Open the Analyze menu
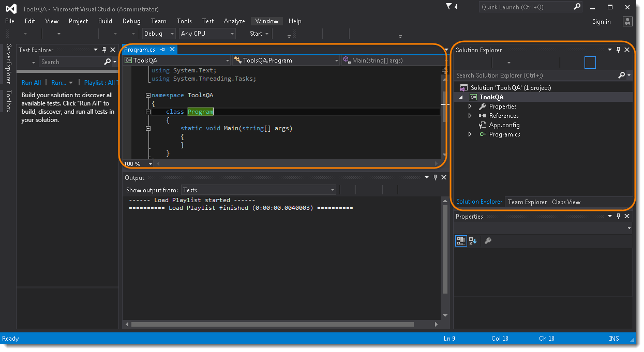The width and height of the screenshot is (644, 352). [x=234, y=21]
